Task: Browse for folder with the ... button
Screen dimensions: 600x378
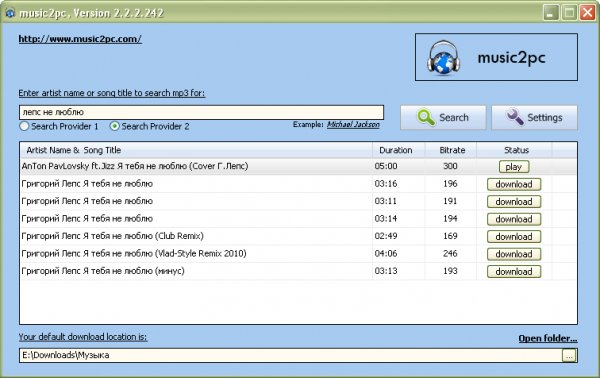Action: (569, 355)
